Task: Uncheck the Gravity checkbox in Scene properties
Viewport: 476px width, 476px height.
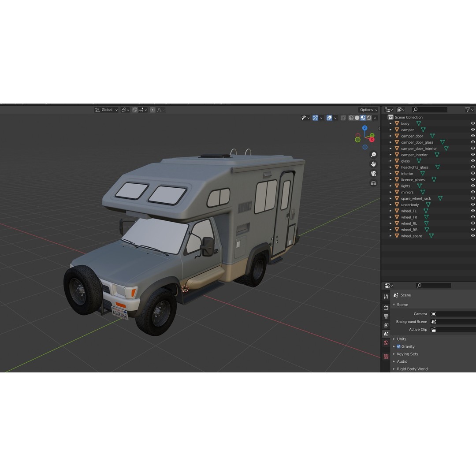Action: 398,346
